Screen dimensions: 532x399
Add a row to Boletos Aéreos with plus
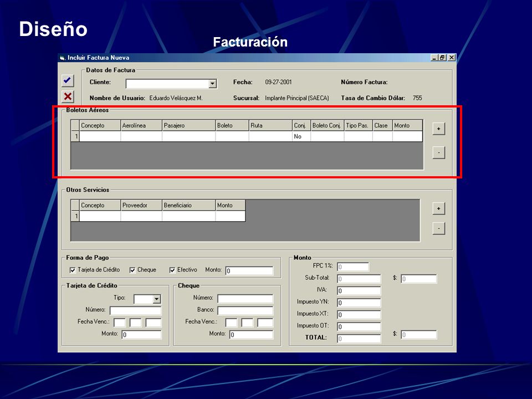point(439,129)
